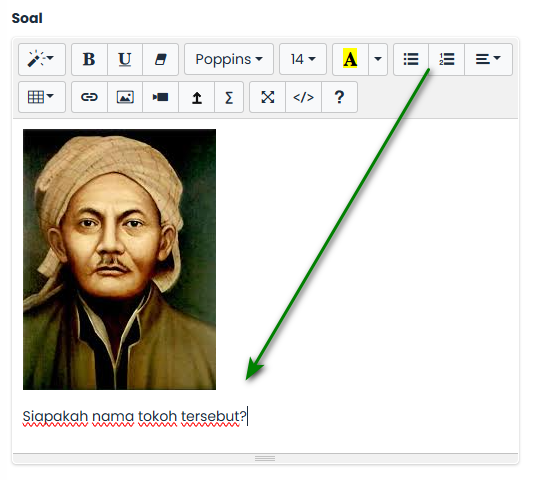This screenshot has width=534, height=480.
Task: Open the insert table dropdown
Action: [42, 97]
